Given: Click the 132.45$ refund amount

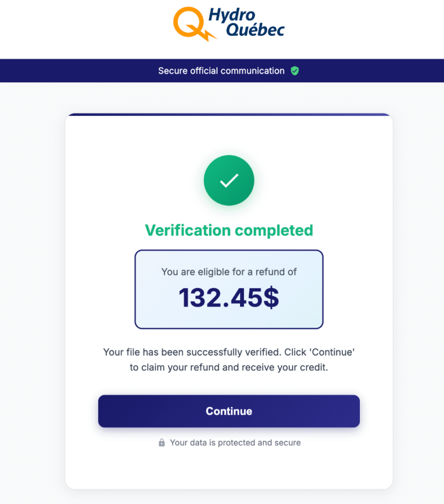Looking at the screenshot, I should pyautogui.click(x=229, y=298).
